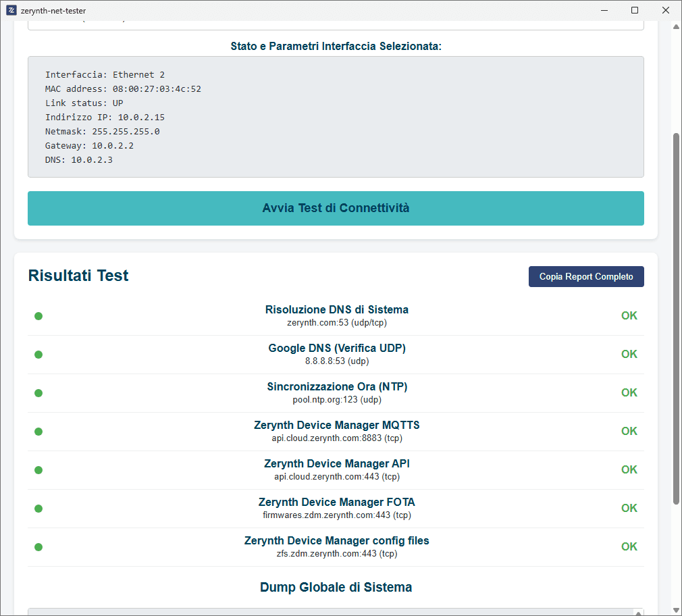Select the 'Gateway: 10.0.2.2' line
This screenshot has width=682, height=616.
(x=89, y=146)
